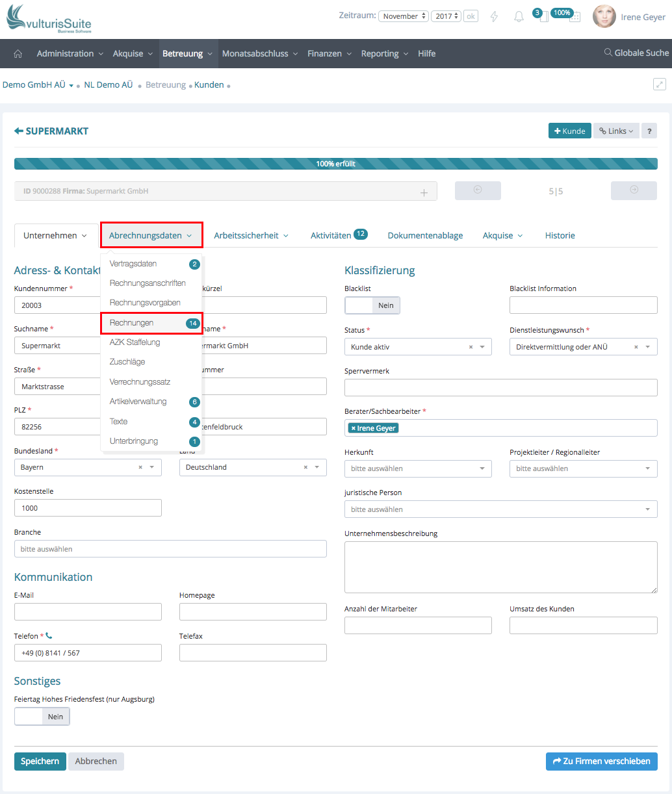The width and height of the screenshot is (672, 794).
Task: Click the question mark help button
Action: point(649,131)
